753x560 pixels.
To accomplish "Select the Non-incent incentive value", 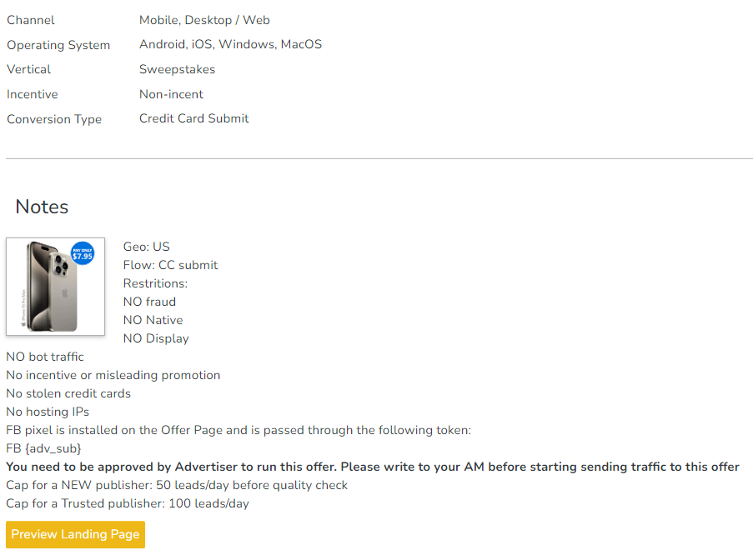I will 171,94.
